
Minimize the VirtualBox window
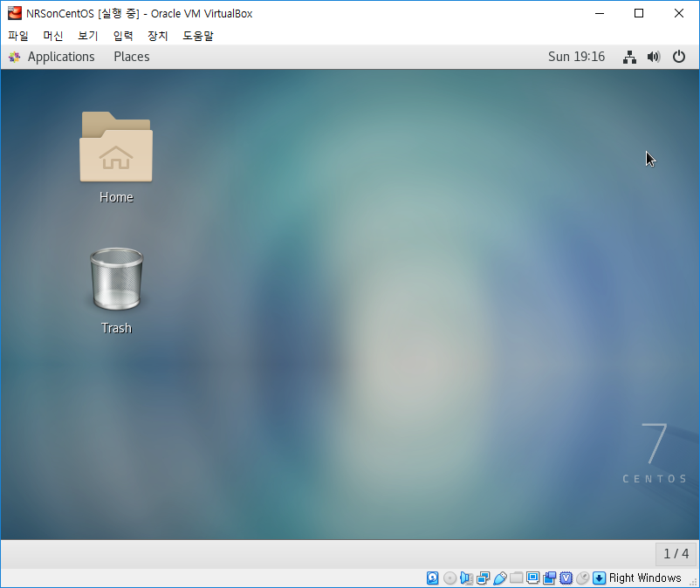[600, 13]
